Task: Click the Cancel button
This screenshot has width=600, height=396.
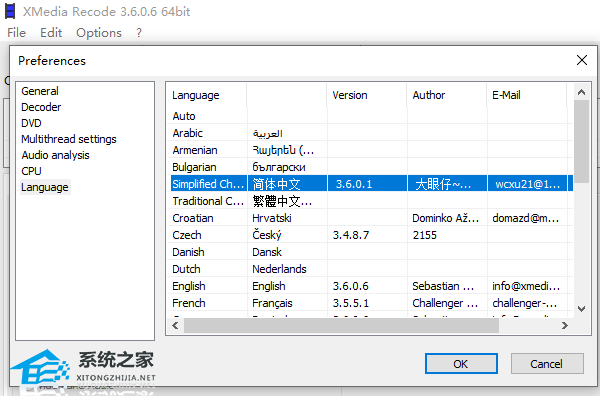Action: tap(547, 363)
